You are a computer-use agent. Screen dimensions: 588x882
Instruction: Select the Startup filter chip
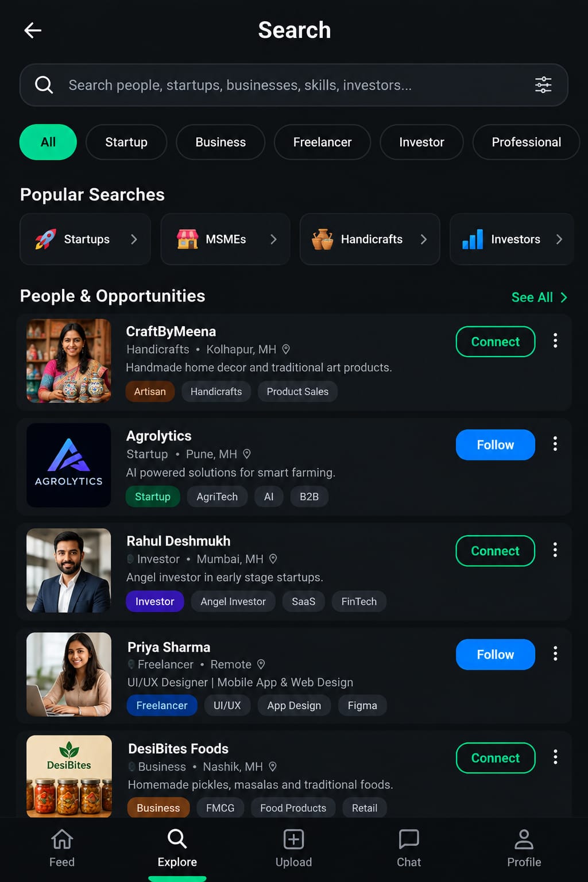pos(126,142)
